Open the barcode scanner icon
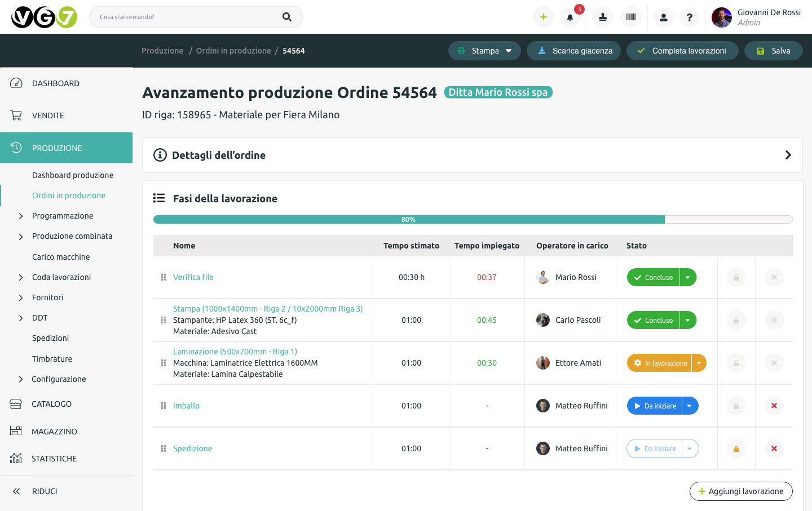The image size is (812, 511). click(x=631, y=17)
